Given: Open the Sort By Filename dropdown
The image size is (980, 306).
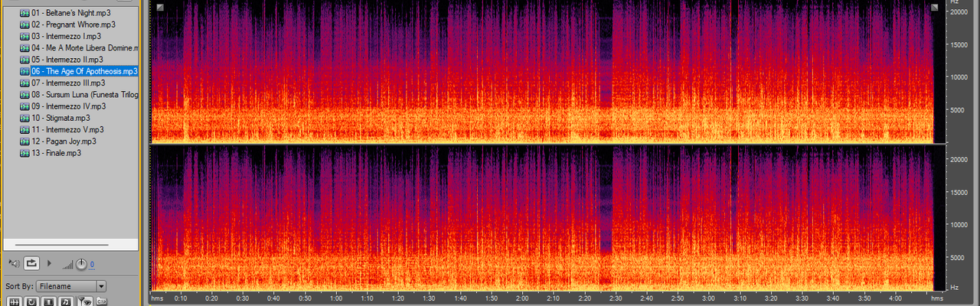Looking at the screenshot, I should tap(71, 286).
